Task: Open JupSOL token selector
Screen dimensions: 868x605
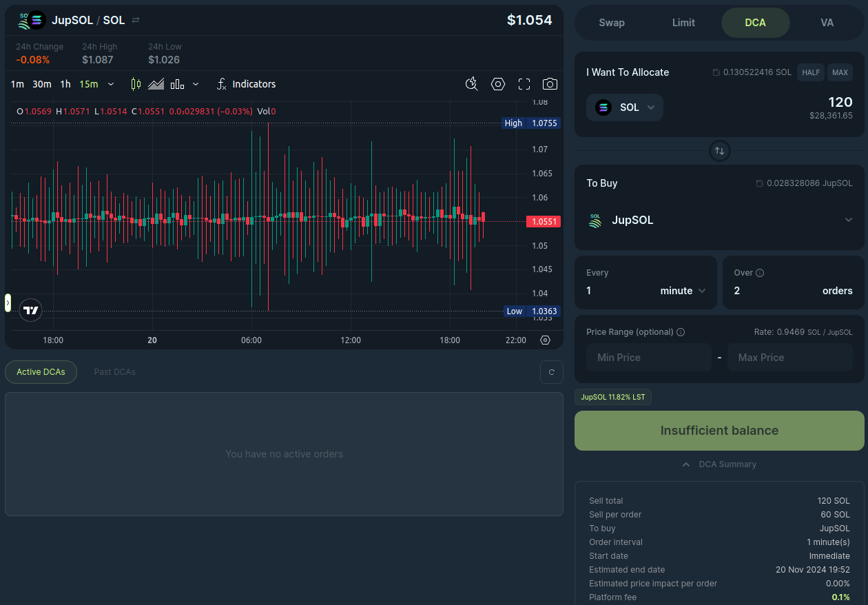Action: (x=719, y=220)
